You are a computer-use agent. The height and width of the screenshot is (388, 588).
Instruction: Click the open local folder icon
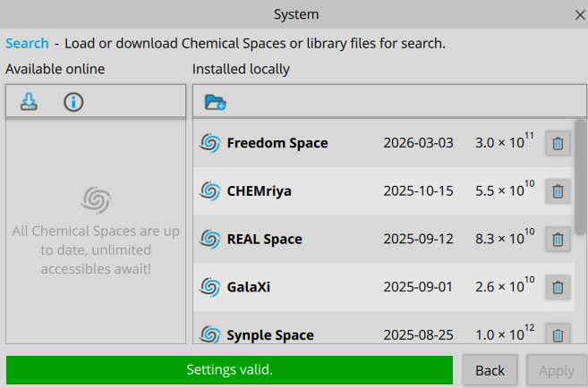[215, 102]
